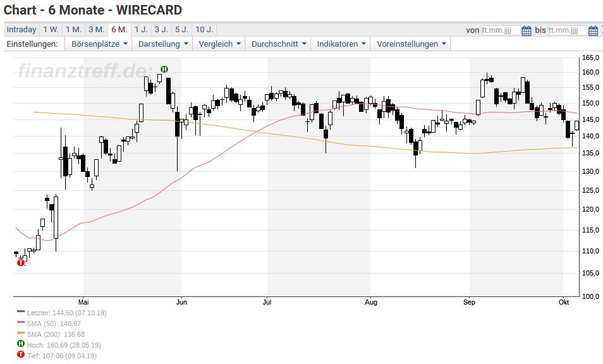
Task: Click the red T low marker on chart
Action: click(21, 262)
